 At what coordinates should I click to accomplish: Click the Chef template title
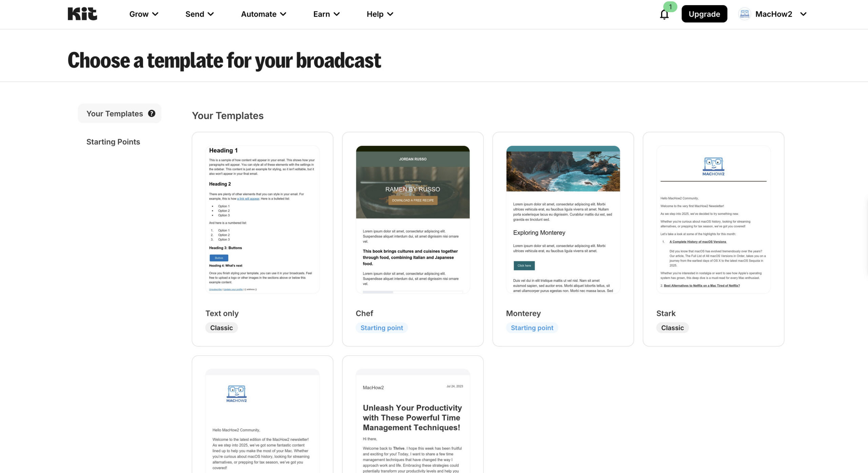coord(364,313)
